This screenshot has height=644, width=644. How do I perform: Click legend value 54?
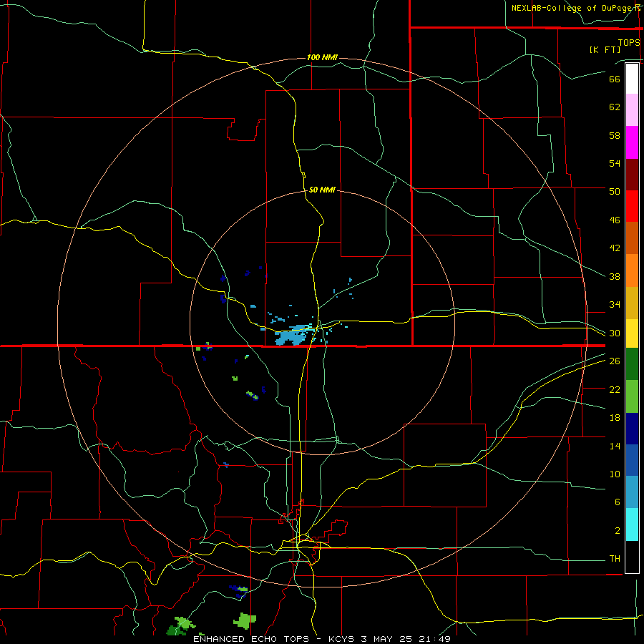click(615, 163)
